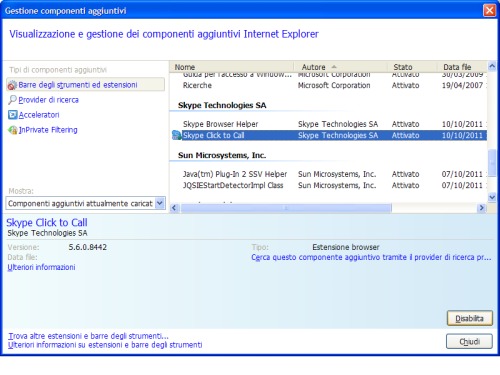
Task: Select Barre degli strumenti ed estensioni icon
Action: point(12,85)
